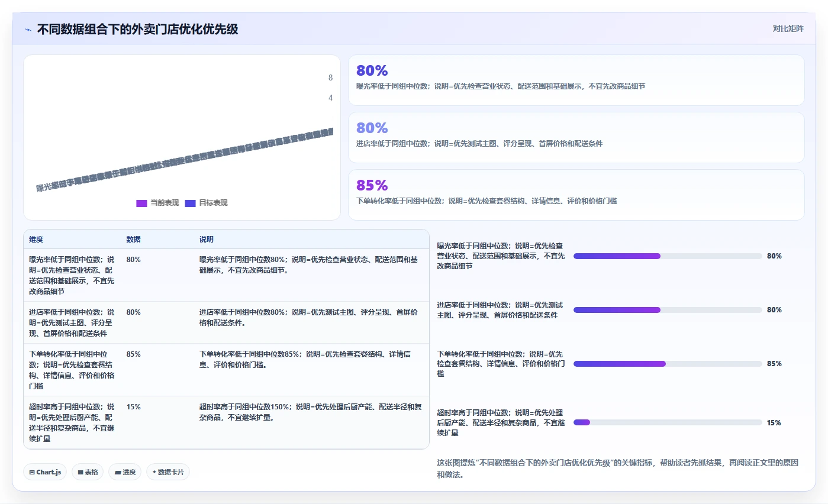Image resolution: width=828 pixels, height=504 pixels.
Task: Click the 15% data cell in the table
Action: tap(133, 407)
